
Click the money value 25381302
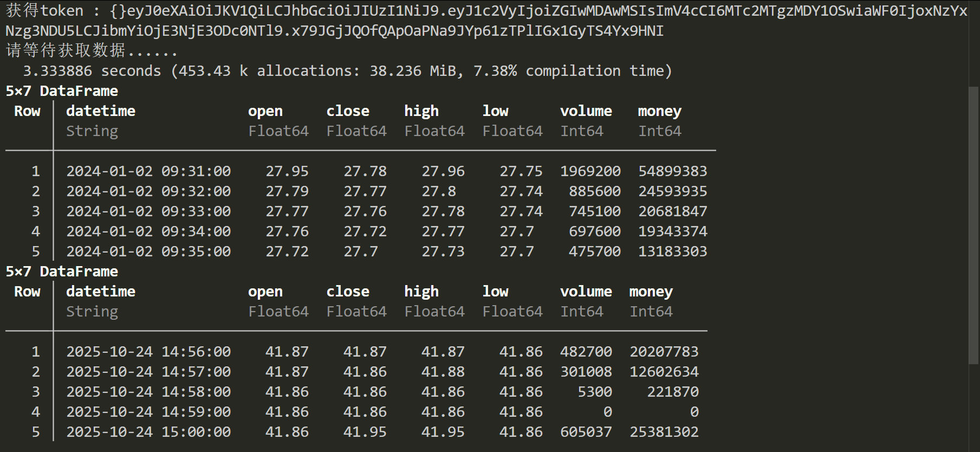(x=664, y=432)
